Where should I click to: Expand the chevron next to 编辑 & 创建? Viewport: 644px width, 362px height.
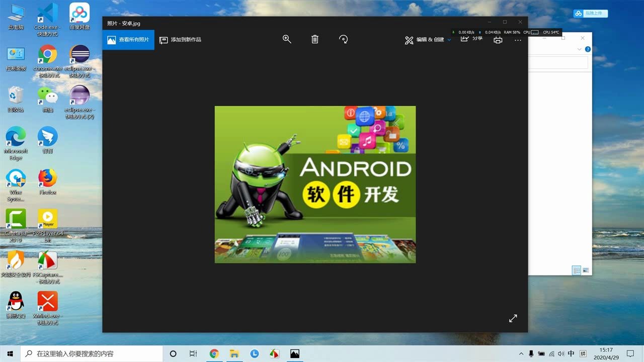coord(448,40)
